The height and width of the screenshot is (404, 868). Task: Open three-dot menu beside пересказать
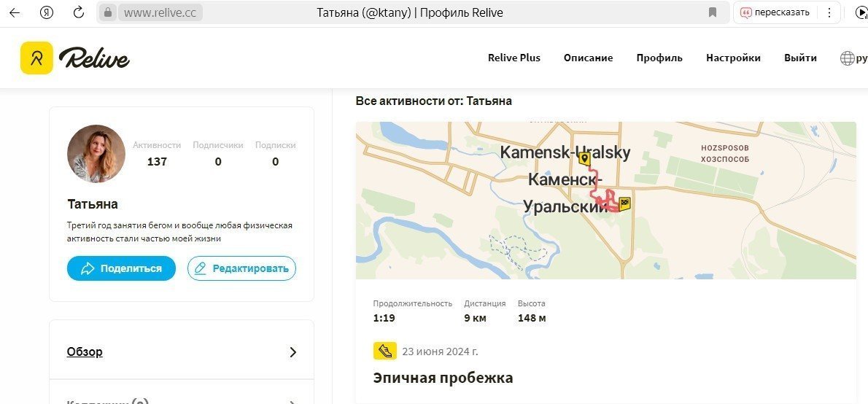(x=829, y=12)
